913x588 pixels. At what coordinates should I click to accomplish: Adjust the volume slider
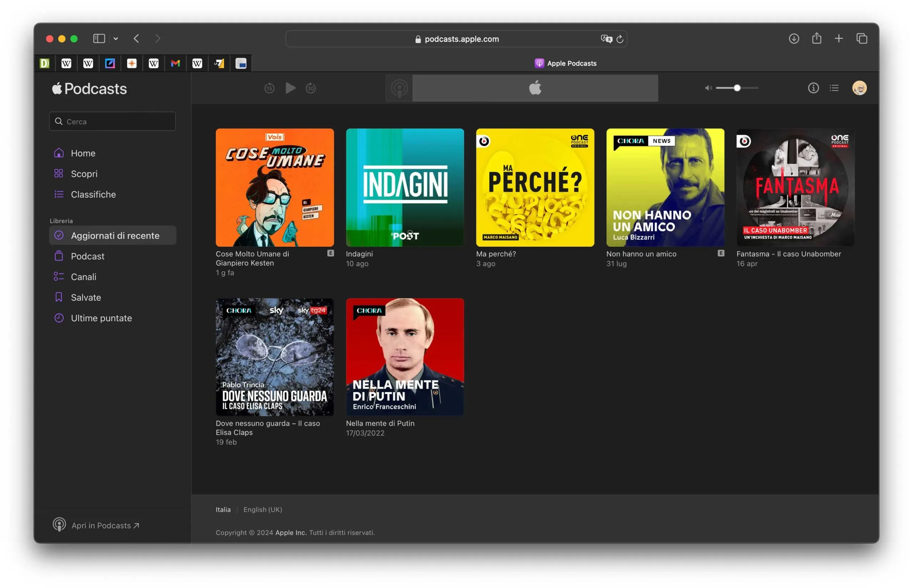click(x=737, y=88)
